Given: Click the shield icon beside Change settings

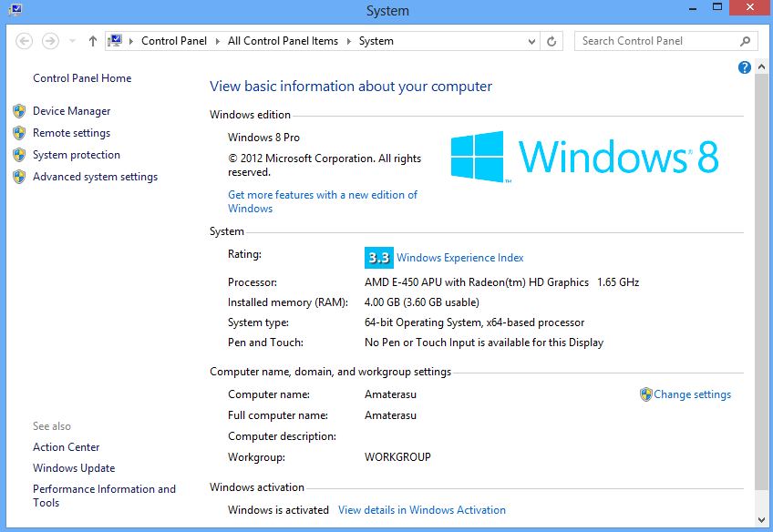Looking at the screenshot, I should pyautogui.click(x=645, y=394).
